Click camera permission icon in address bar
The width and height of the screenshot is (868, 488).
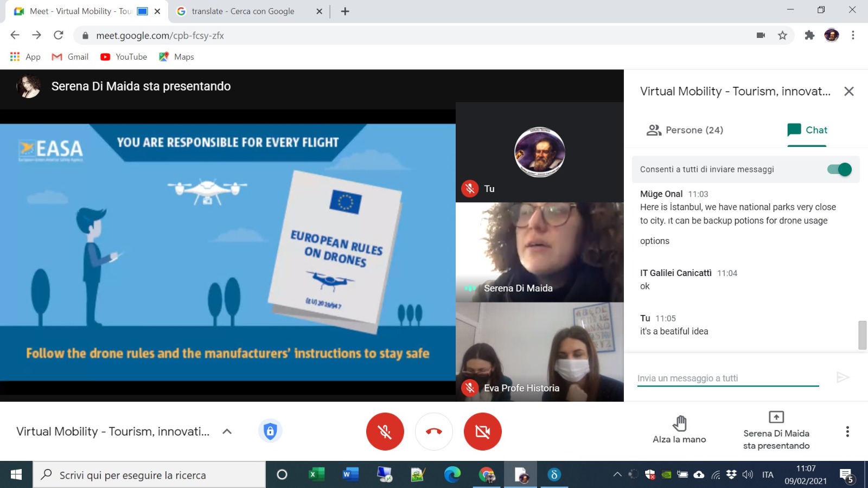(761, 35)
